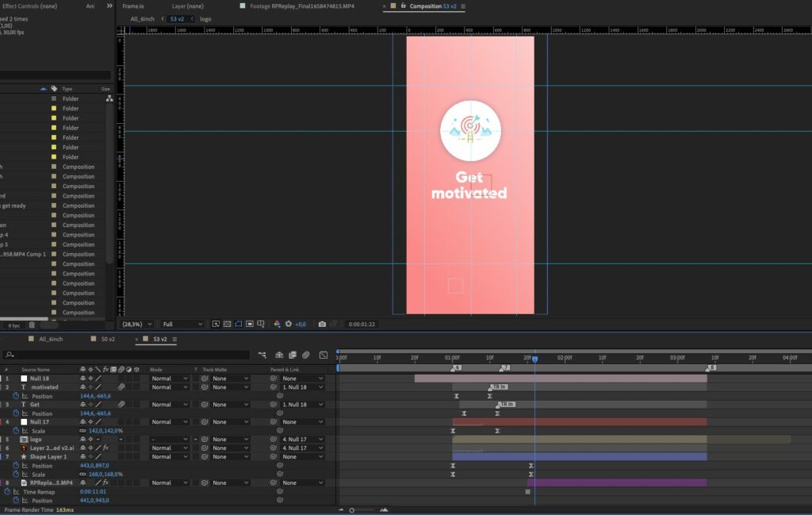Click the frame blending icon in timeline header
The height and width of the screenshot is (515, 812).
tap(293, 355)
